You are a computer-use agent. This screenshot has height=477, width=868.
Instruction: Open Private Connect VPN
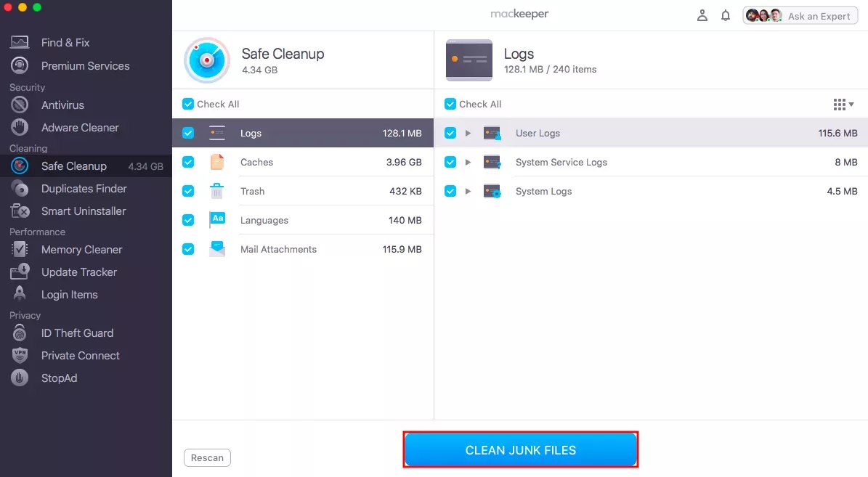(79, 355)
